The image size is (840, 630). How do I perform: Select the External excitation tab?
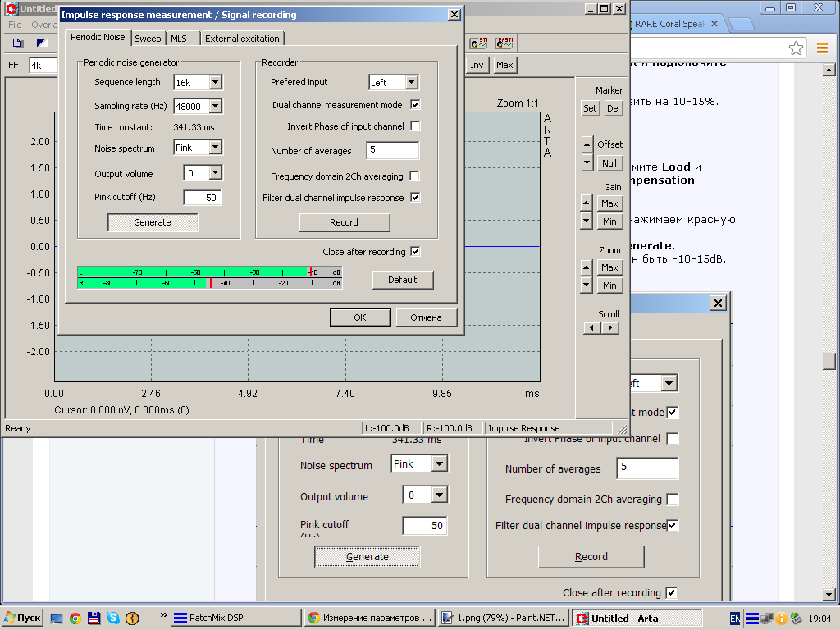242,39
